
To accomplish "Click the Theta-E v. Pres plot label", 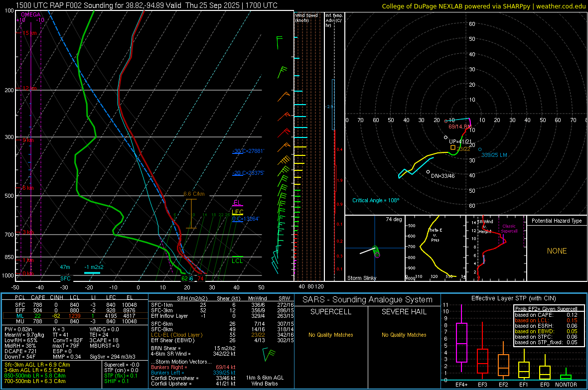I will click(x=435, y=235).
